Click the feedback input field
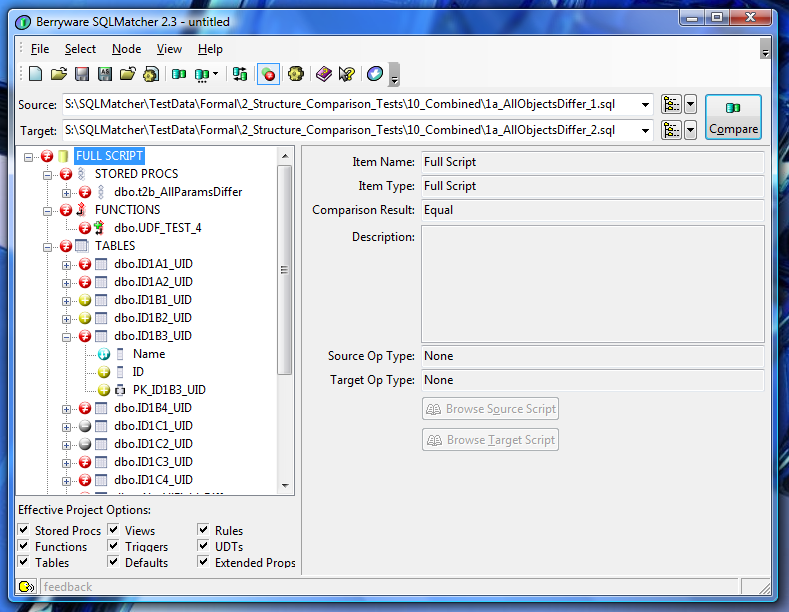789x612 pixels. tap(389, 587)
